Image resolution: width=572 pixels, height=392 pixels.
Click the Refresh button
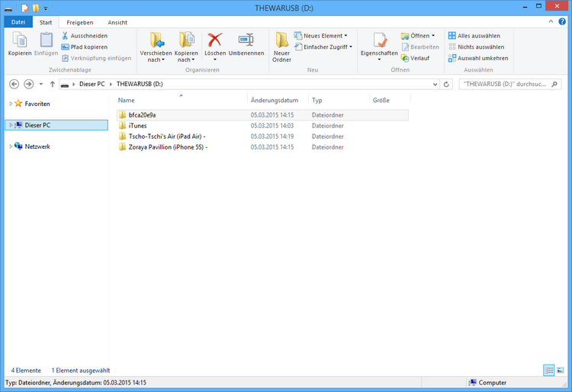pos(446,84)
